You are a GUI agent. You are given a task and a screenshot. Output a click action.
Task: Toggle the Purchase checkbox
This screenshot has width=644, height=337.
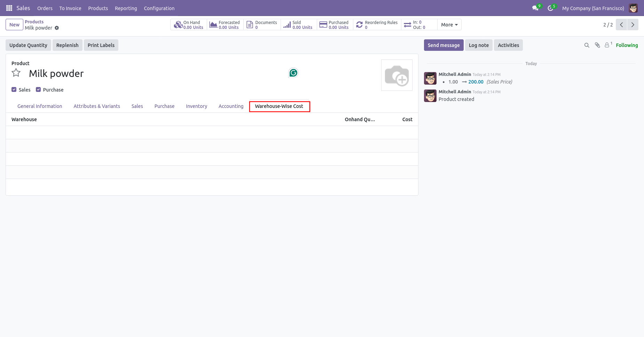(38, 89)
